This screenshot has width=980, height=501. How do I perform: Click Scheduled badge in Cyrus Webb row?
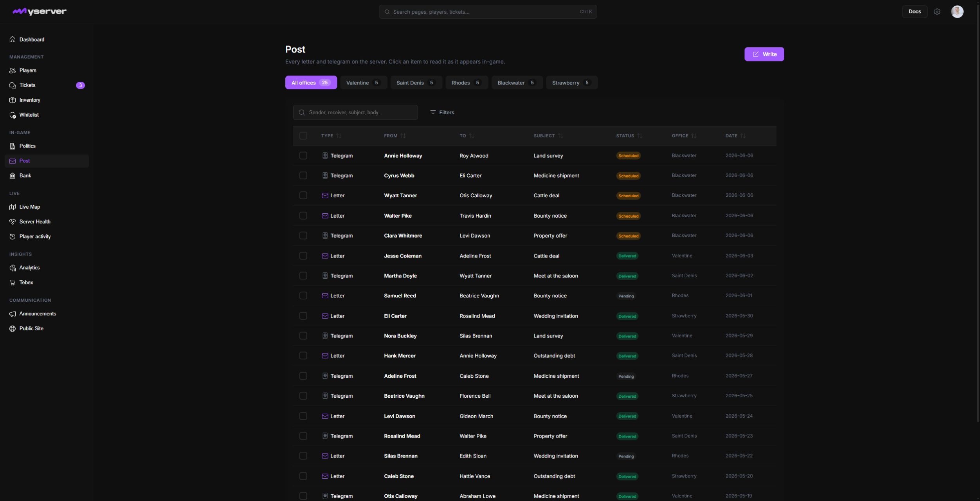tap(628, 176)
